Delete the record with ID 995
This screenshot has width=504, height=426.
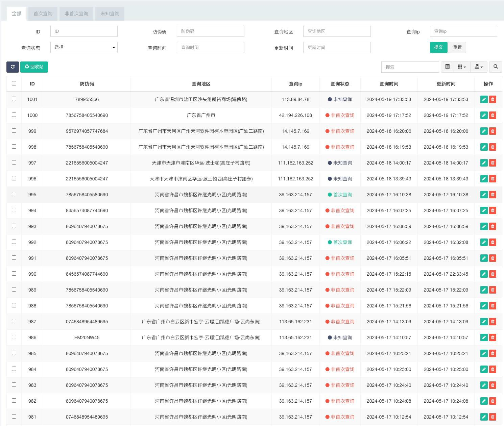493,195
